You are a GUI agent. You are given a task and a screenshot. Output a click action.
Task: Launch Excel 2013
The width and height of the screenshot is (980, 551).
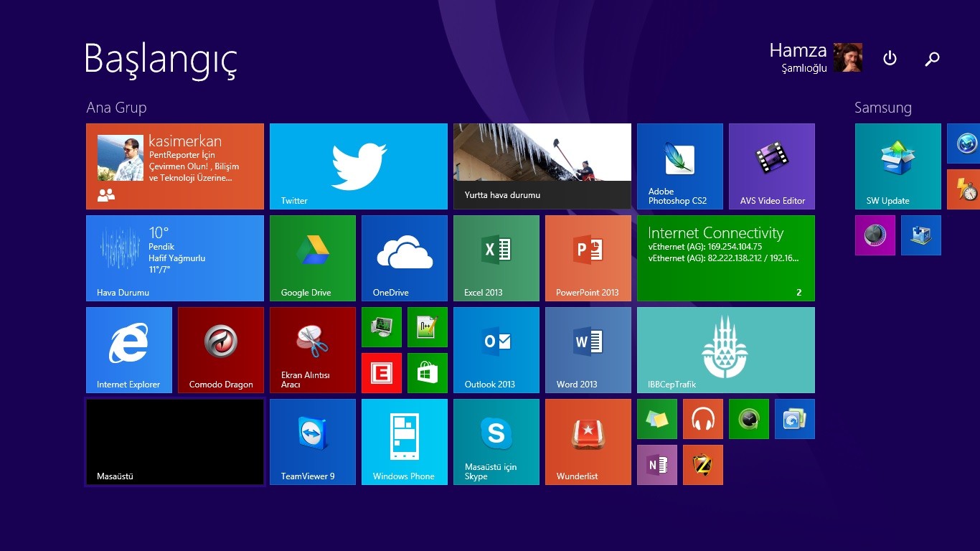[x=496, y=258]
